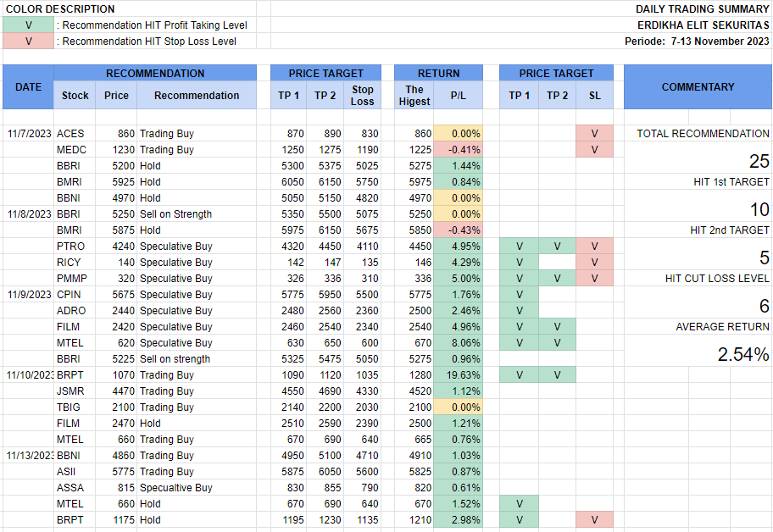This screenshot has height=532, width=773.
Task: Click the ERDIKHA ELIT SEKURITAS title
Action: 703,25
